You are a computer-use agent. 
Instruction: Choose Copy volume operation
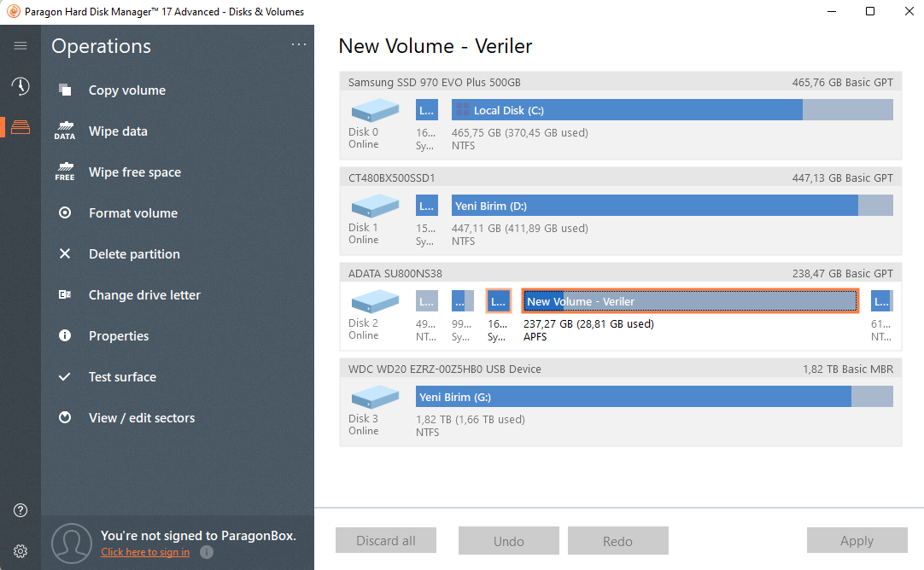tap(127, 90)
